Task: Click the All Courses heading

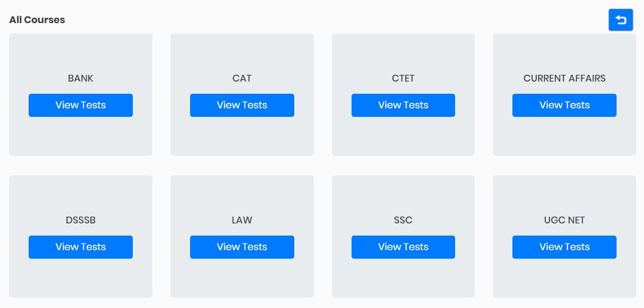Action: 37,19
